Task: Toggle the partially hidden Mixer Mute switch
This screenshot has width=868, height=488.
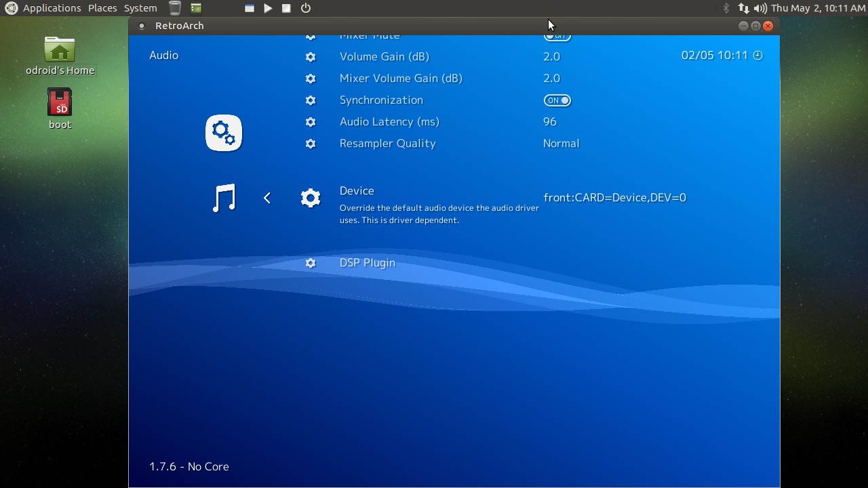Action: coord(557,37)
